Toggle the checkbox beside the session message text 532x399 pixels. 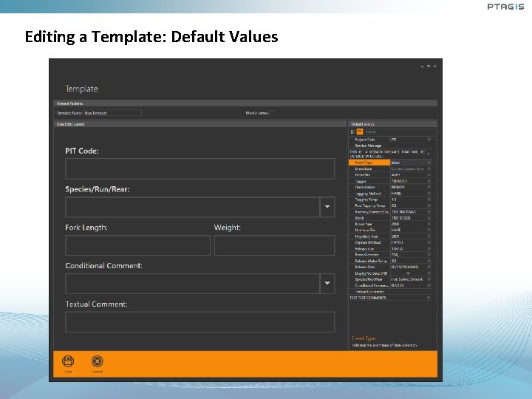coord(429,154)
